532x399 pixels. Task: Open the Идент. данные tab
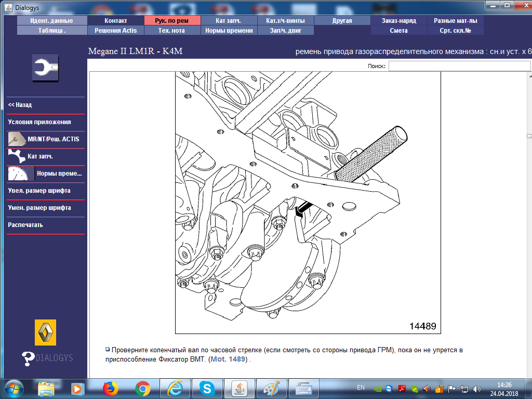click(x=51, y=21)
